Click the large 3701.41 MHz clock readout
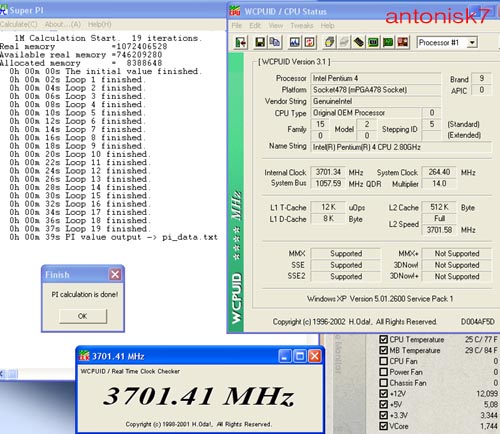Image resolution: width=500 pixels, height=434 pixels. pos(199,396)
